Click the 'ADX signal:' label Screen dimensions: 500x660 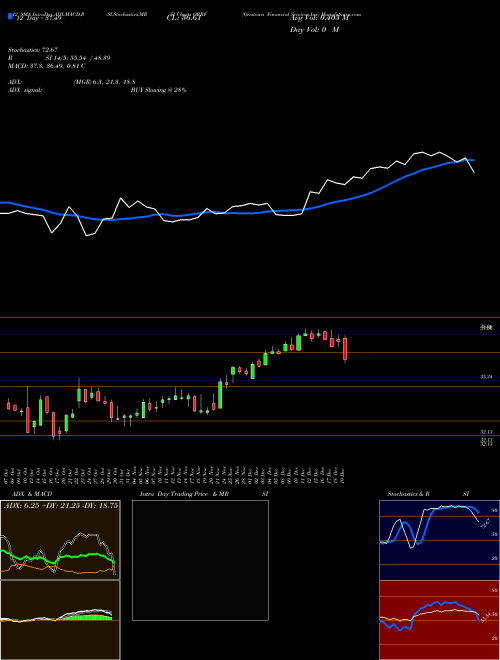24,90
